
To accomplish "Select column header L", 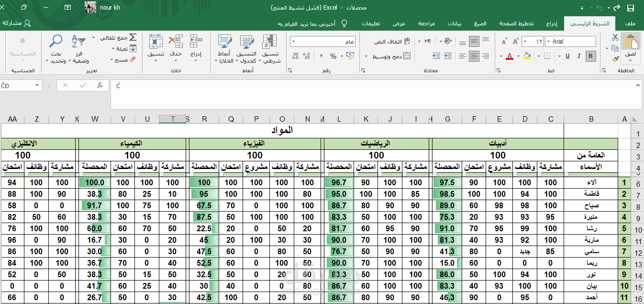I will 339,119.
